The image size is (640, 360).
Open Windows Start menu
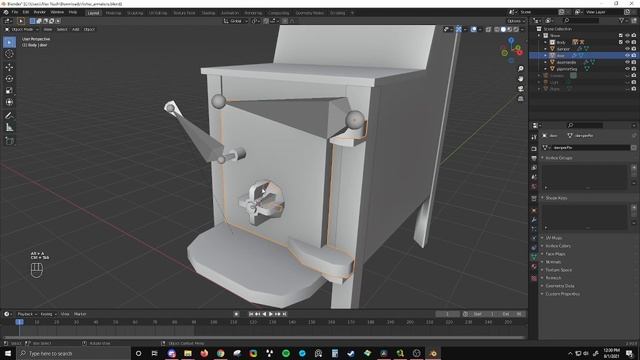[x=8, y=353]
